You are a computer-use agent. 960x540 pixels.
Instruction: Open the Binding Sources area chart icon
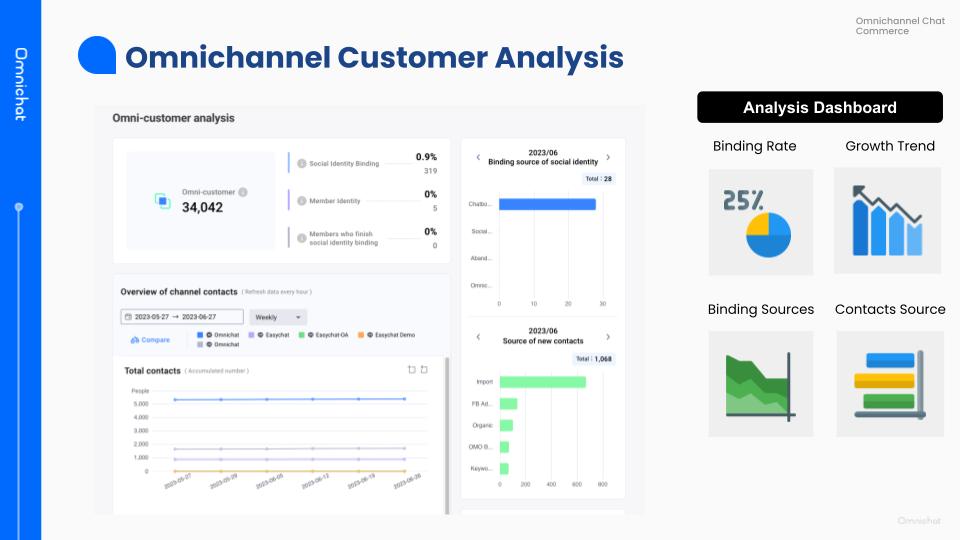760,384
